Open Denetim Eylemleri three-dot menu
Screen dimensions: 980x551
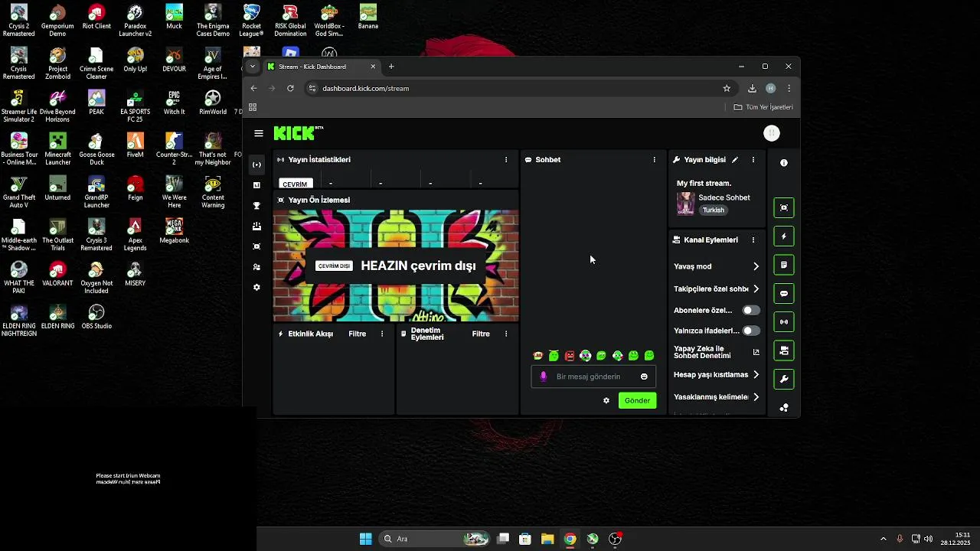pos(506,334)
